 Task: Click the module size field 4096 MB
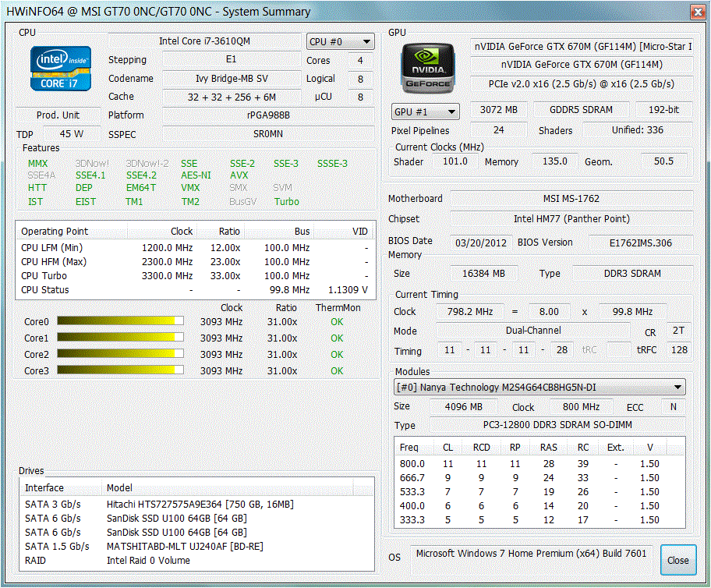pos(463,406)
